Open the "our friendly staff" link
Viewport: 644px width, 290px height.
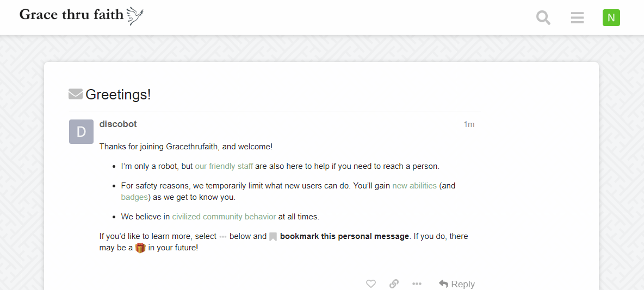click(x=224, y=167)
